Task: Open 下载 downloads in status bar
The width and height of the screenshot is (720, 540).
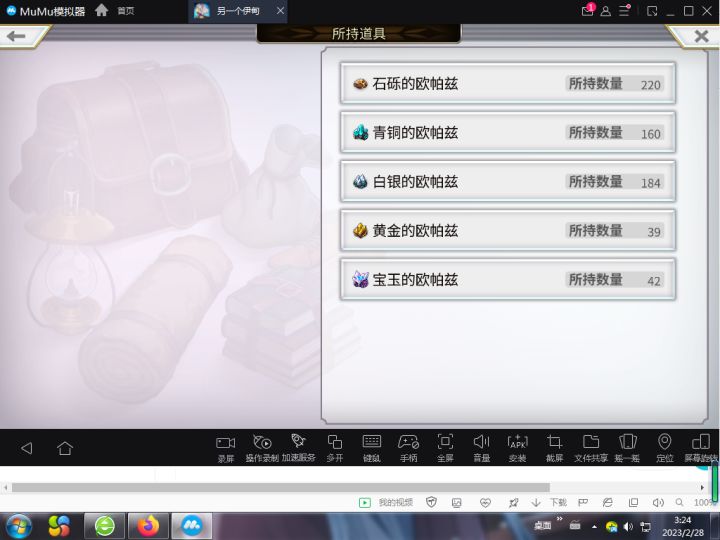Action: coord(549,502)
